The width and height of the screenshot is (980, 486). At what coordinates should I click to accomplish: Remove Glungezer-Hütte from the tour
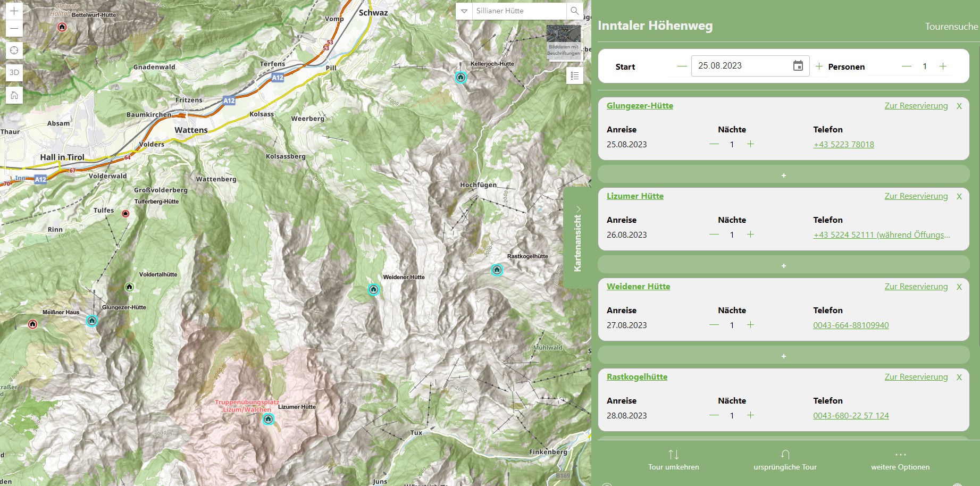coord(959,106)
